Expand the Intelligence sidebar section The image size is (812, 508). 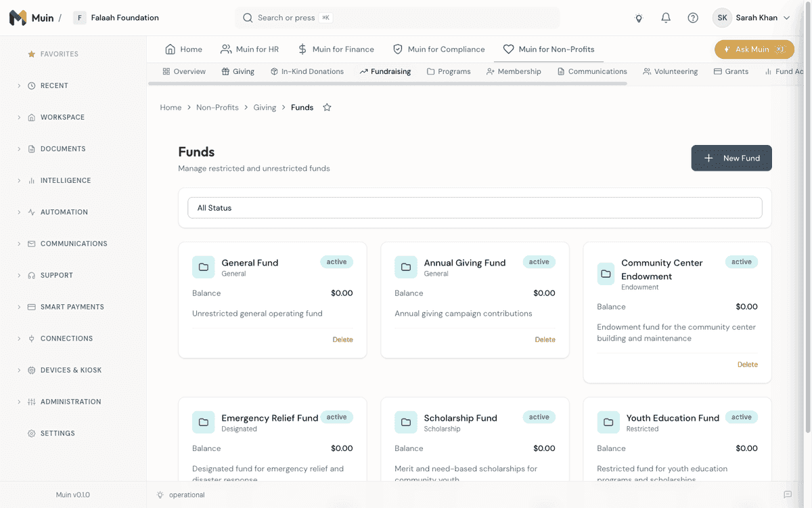tap(19, 181)
